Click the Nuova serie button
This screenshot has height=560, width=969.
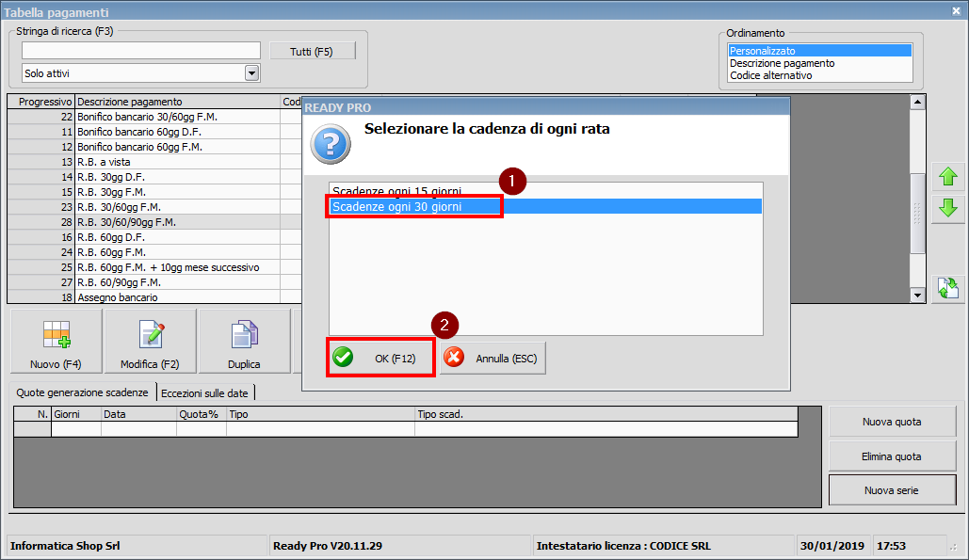click(892, 490)
